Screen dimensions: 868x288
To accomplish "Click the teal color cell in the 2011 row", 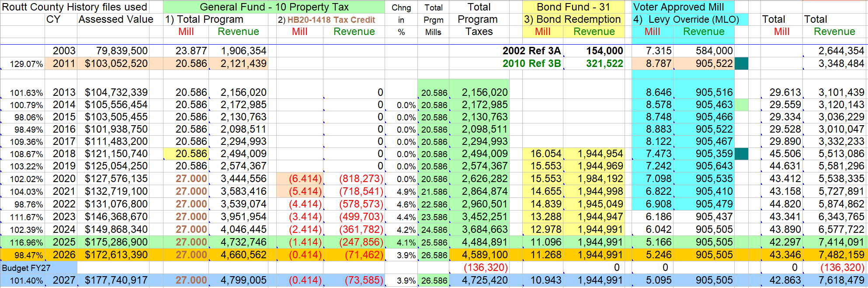I will click(741, 63).
